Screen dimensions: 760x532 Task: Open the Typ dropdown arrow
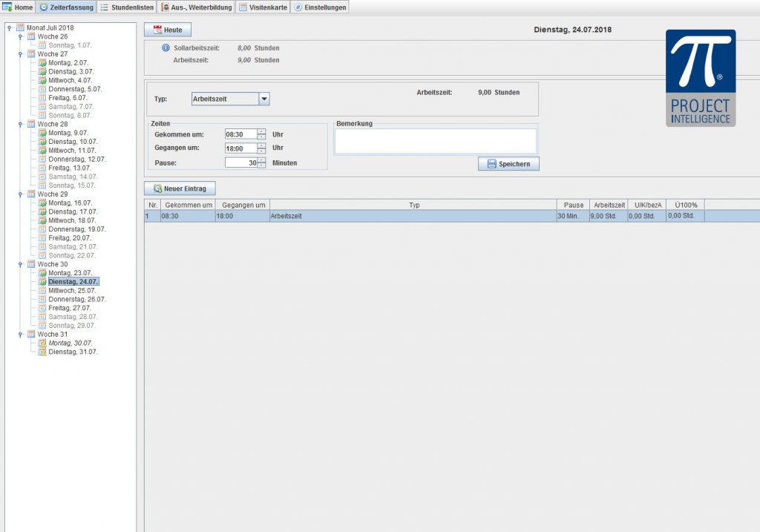[x=264, y=99]
